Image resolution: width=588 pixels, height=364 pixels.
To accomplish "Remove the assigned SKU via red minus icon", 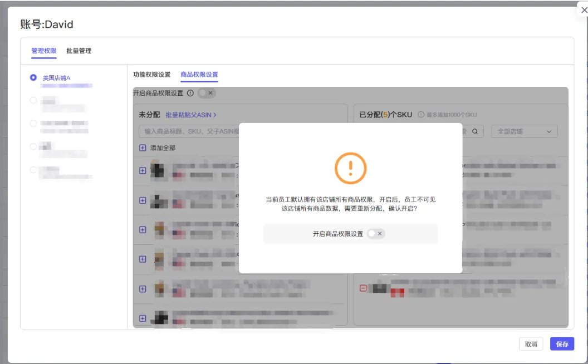I will click(363, 288).
